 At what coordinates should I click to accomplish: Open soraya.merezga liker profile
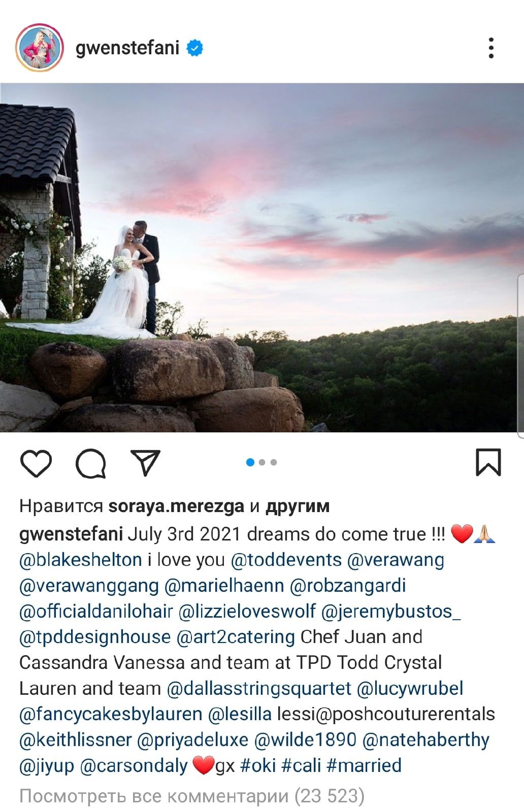coord(176,506)
